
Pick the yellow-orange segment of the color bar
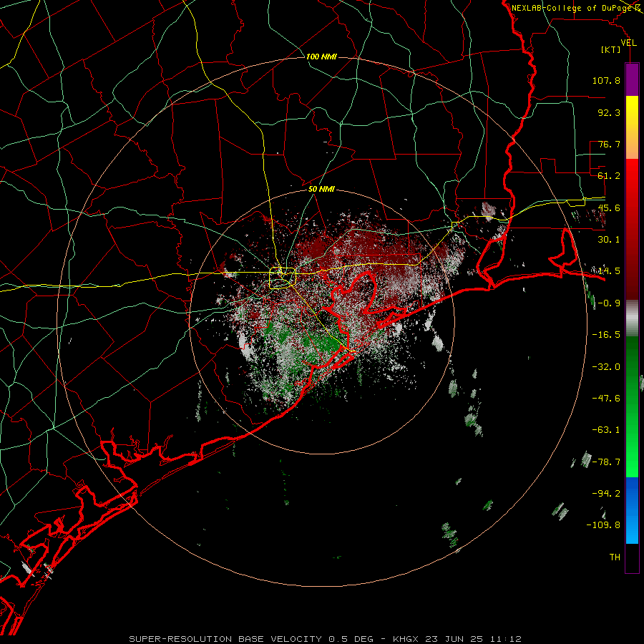click(x=632, y=127)
